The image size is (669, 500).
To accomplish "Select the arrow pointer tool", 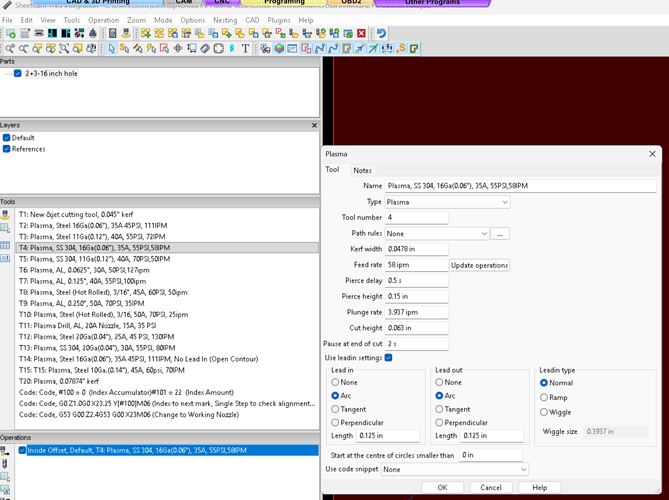I will (111, 49).
